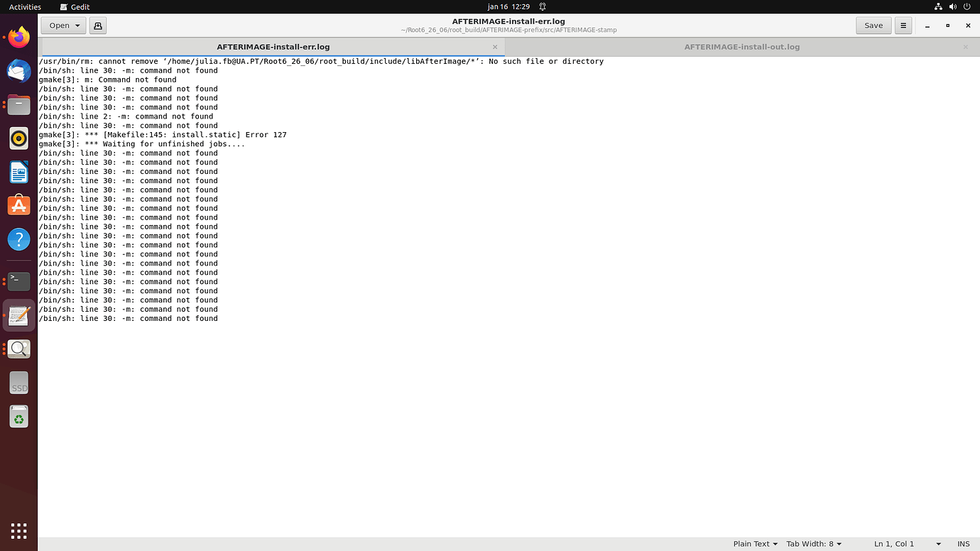Open the Gedit hamburger menu
Image resolution: width=980 pixels, height=551 pixels.
pos(903,25)
